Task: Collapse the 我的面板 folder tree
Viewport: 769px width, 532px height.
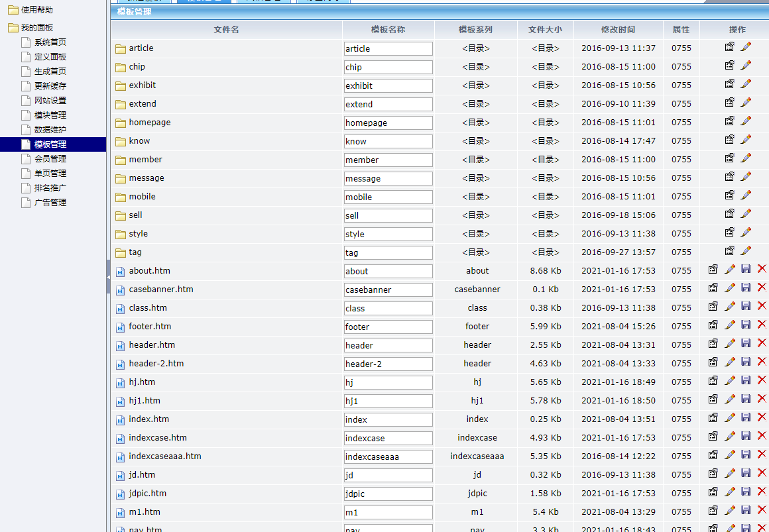Action: click(x=13, y=28)
